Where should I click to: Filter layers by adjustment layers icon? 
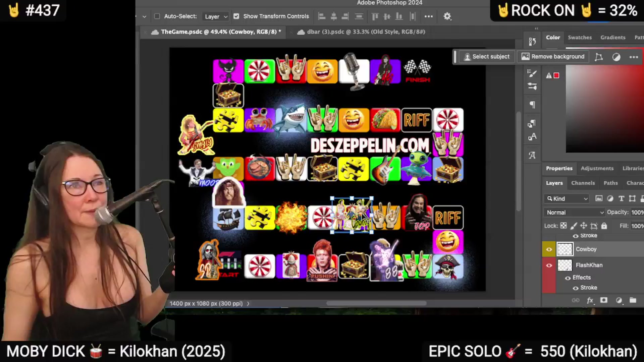[610, 198]
